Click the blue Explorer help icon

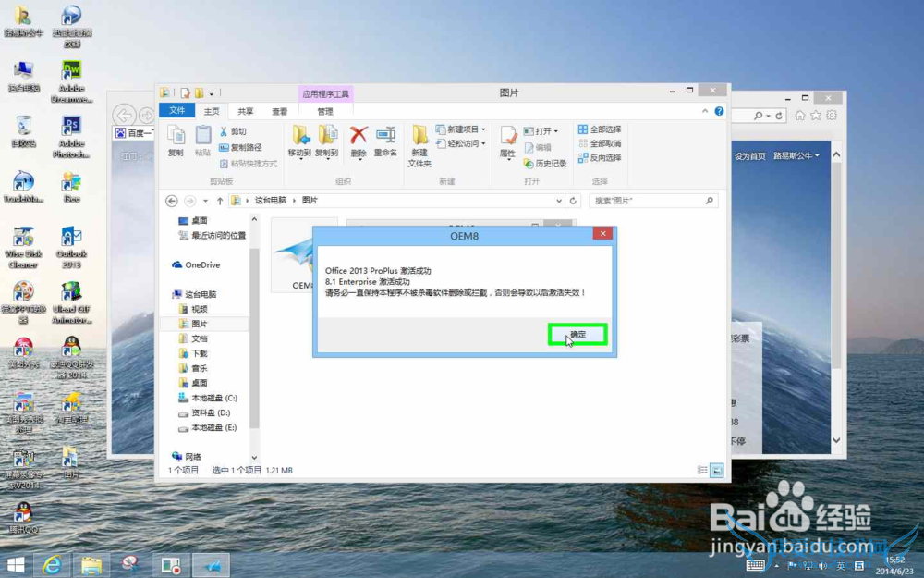(x=719, y=111)
